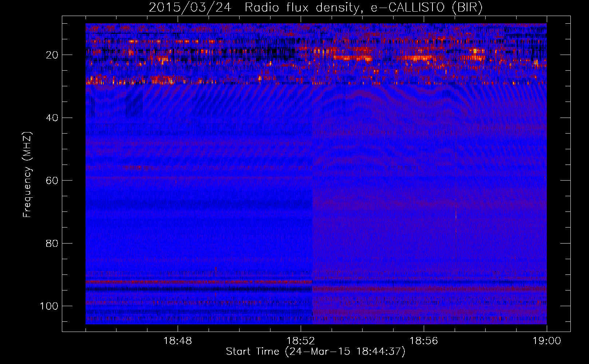Click the 100 MHz frequency tick label
The image size is (589, 364).
pyautogui.click(x=49, y=306)
